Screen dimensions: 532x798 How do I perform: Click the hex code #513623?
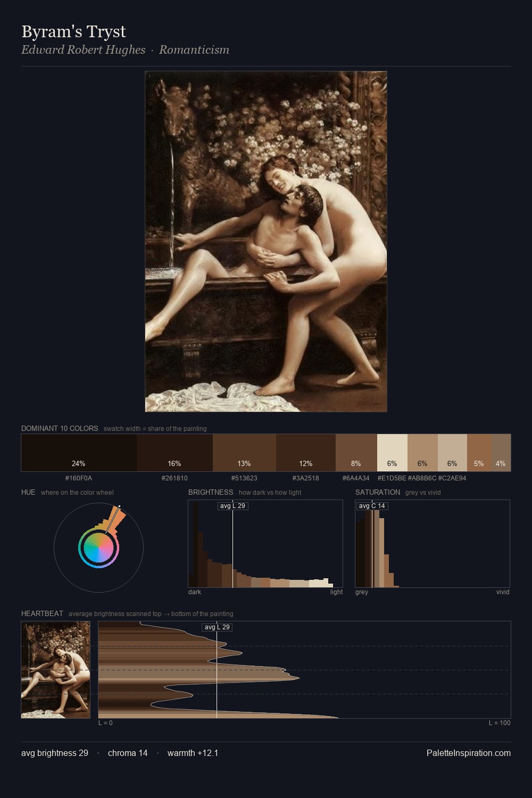[244, 478]
